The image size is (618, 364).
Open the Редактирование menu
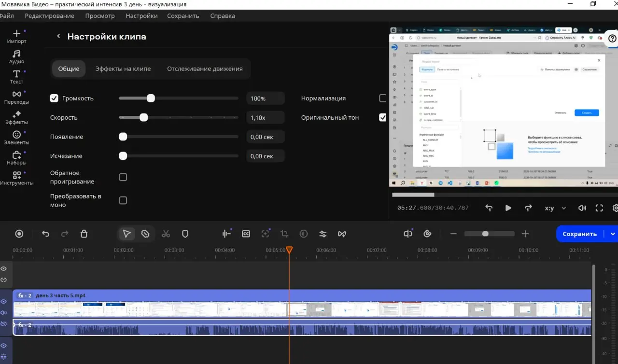(49, 16)
